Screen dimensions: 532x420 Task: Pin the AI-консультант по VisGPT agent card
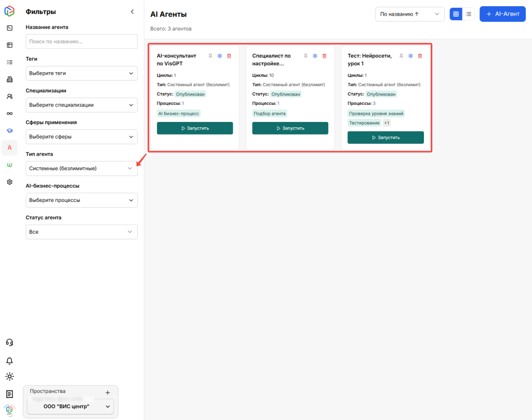click(x=210, y=56)
